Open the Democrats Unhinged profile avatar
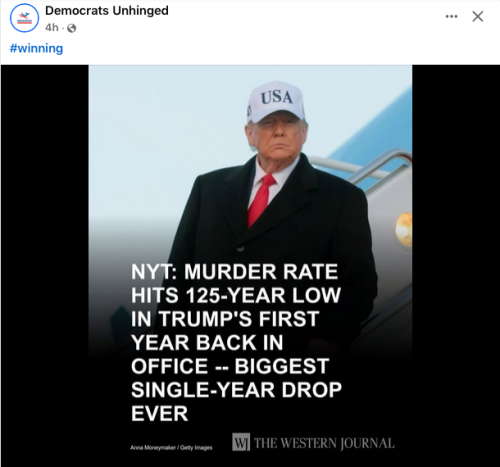The image size is (500, 467). click(24, 18)
